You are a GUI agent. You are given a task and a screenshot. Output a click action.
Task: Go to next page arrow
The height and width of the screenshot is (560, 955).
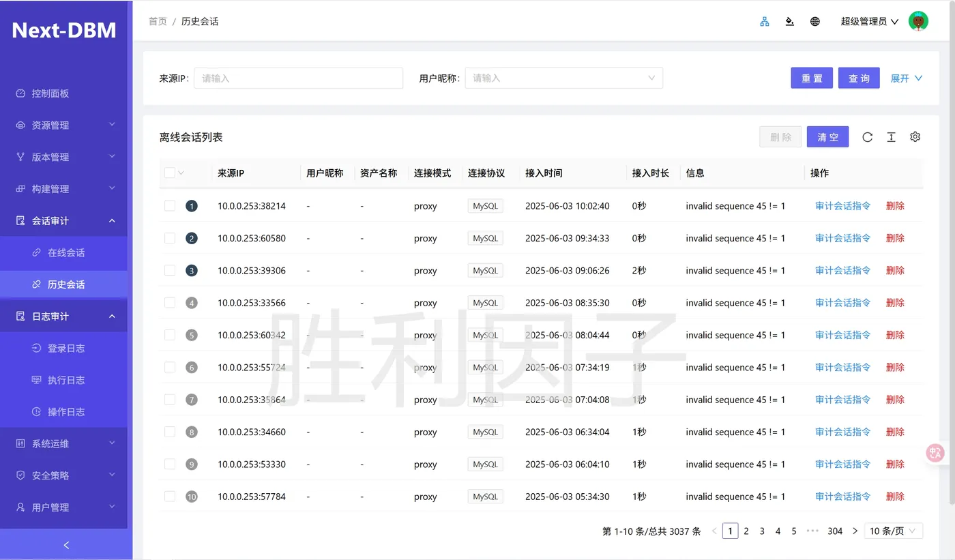point(855,531)
